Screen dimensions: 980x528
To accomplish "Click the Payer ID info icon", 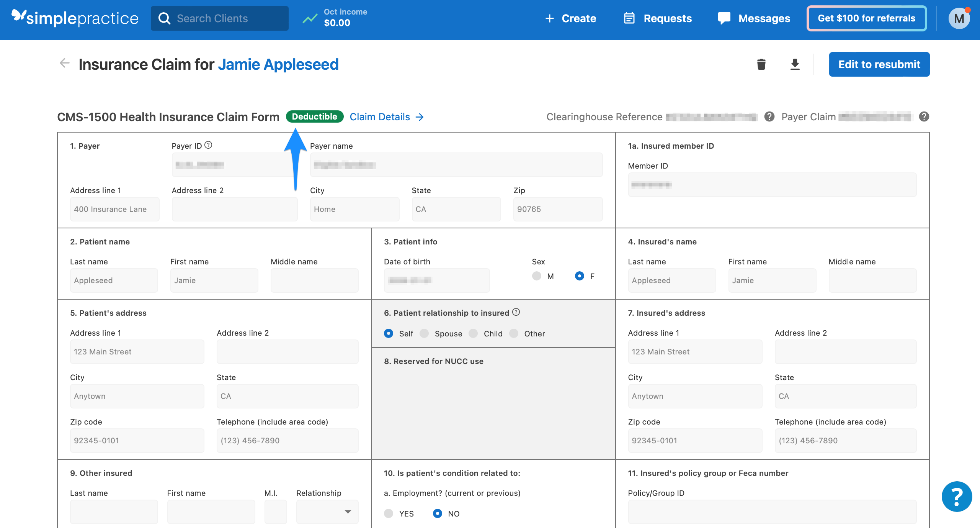I will click(x=208, y=145).
